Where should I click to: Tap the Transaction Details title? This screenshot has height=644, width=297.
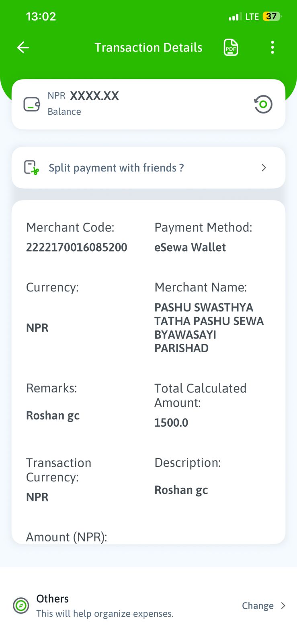[148, 47]
